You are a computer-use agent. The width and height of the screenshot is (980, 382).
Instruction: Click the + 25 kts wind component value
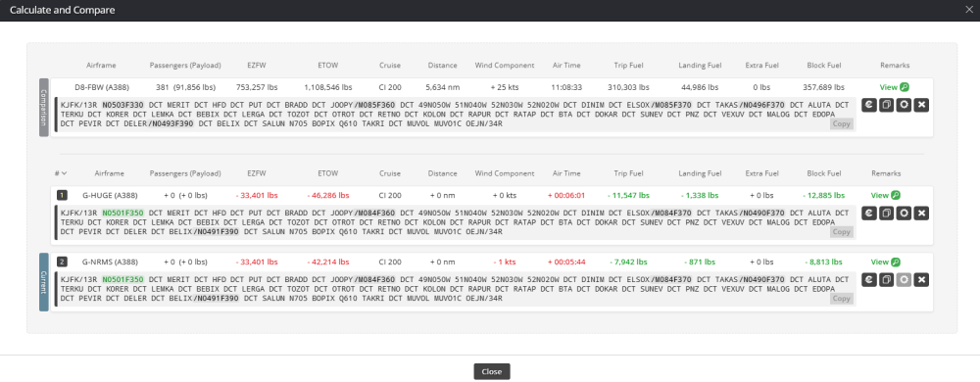point(505,87)
